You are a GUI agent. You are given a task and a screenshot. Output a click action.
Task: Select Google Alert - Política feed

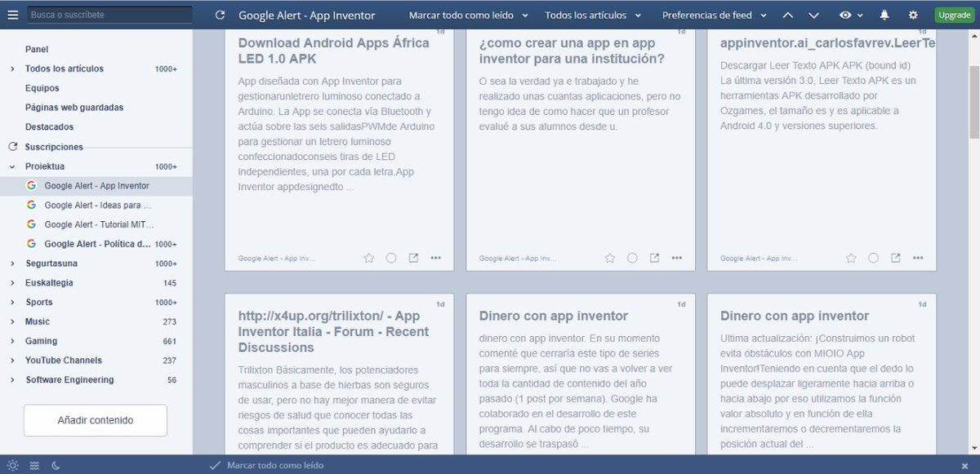[96, 244]
